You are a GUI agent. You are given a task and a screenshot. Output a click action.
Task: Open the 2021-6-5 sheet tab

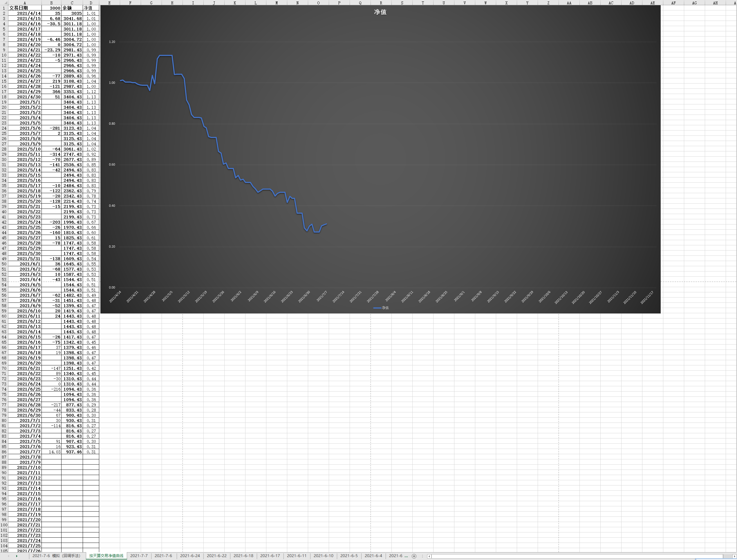pos(349,556)
